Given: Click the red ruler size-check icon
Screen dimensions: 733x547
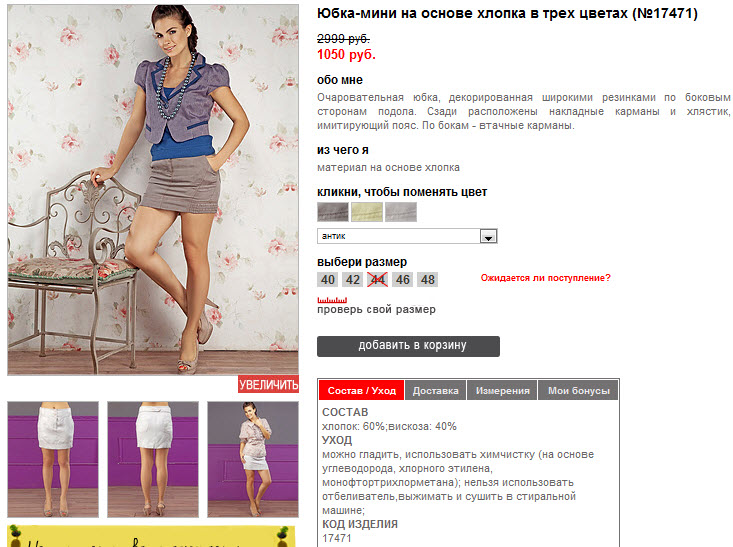Looking at the screenshot, I should coord(332,300).
